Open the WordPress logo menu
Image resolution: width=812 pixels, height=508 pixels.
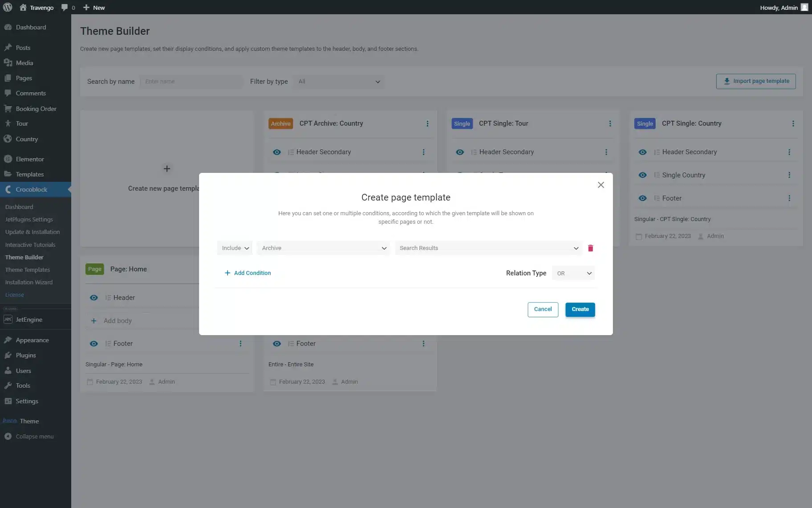(8, 7)
